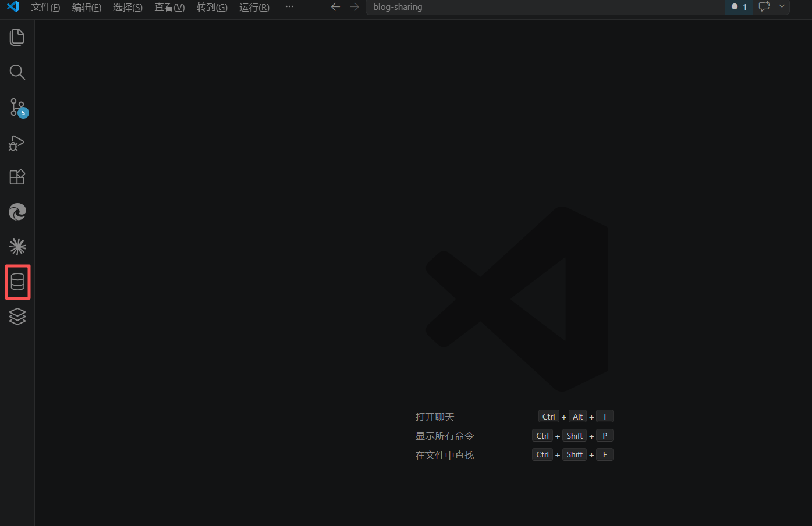This screenshot has width=812, height=526.
Task: Open the Explorer view in the activity bar
Action: tap(17, 37)
